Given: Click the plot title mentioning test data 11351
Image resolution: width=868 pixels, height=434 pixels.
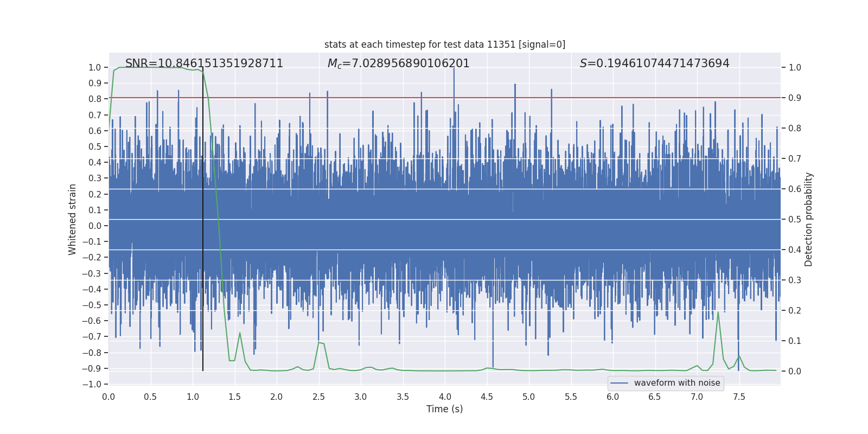Looking at the screenshot, I should coord(445,44).
